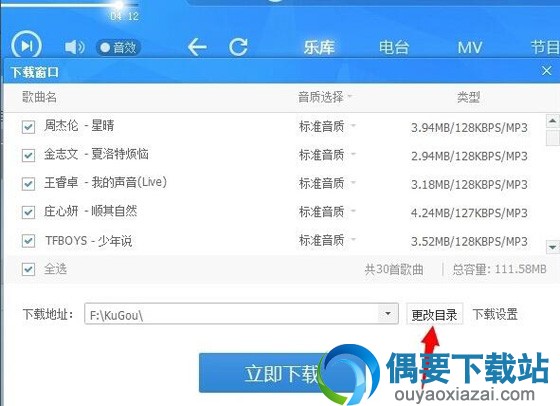Click the 总容量: 111.58MB total size text
This screenshot has width=560, height=406.
[499, 269]
